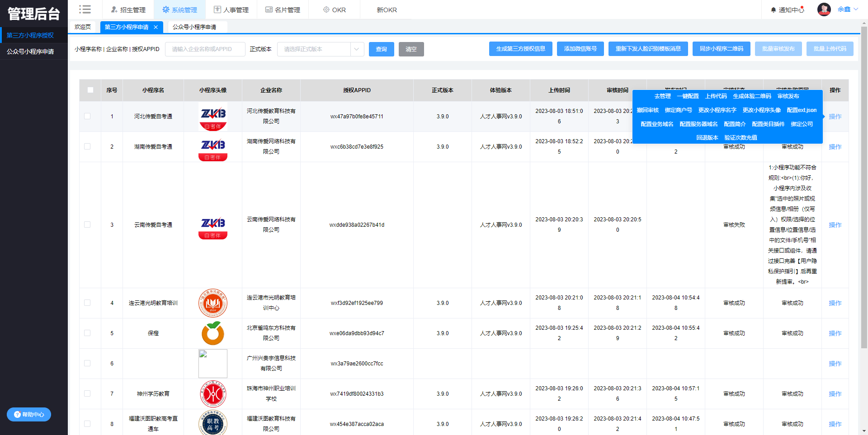Click the user avatar picture

(x=824, y=9)
